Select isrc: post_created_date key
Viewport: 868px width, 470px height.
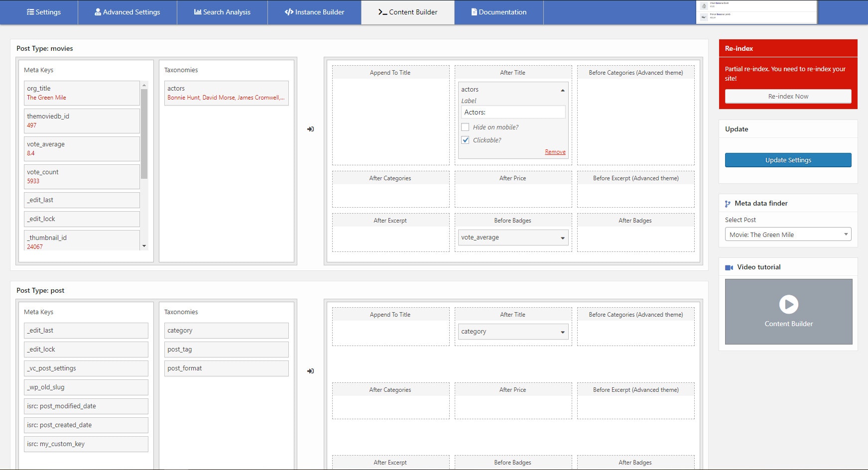[x=86, y=425]
